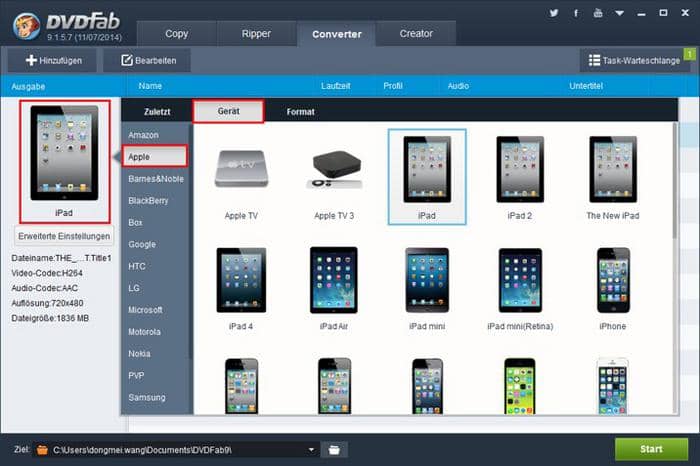This screenshot has width=700, height=466.
Task: Switch to the Ripper tab
Action: click(x=256, y=33)
